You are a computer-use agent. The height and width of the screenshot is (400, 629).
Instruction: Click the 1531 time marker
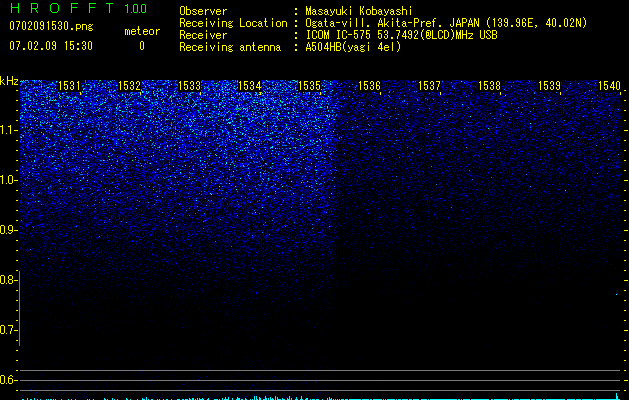pos(69,86)
